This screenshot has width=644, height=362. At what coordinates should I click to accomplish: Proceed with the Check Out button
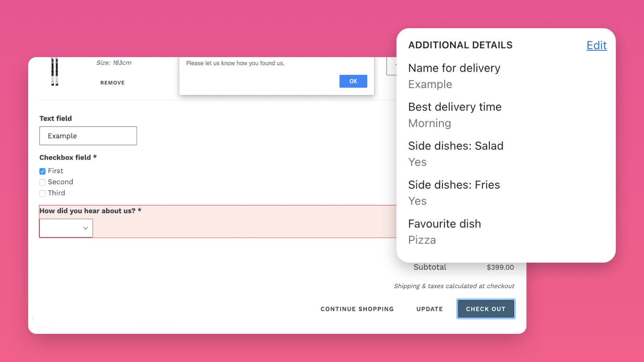point(486,309)
